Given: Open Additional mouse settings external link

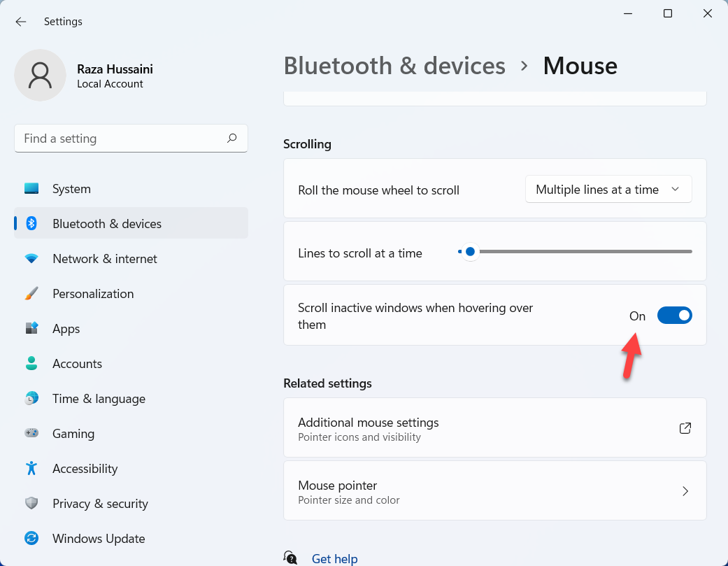Looking at the screenshot, I should [x=685, y=428].
